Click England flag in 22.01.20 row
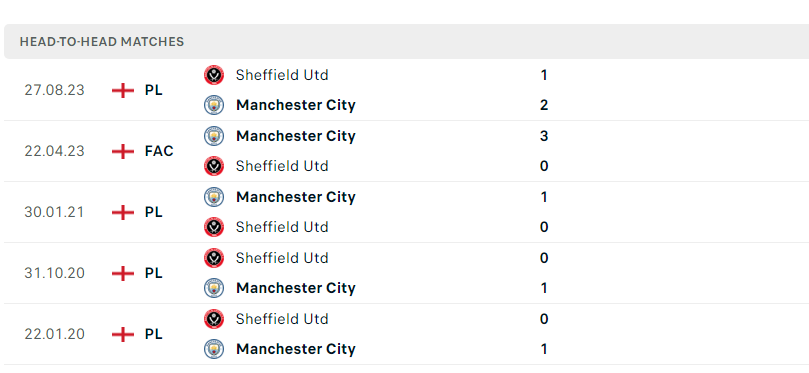The image size is (809, 373). [123, 334]
